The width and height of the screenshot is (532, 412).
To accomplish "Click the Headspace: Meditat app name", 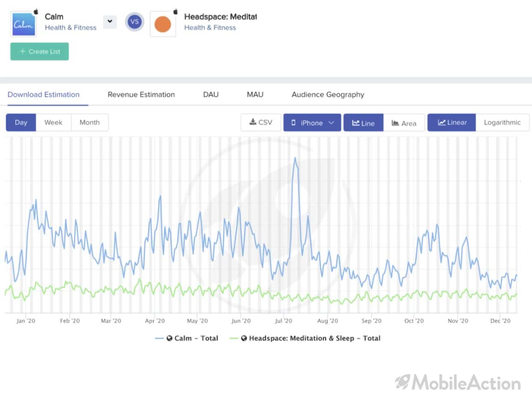I will point(221,17).
